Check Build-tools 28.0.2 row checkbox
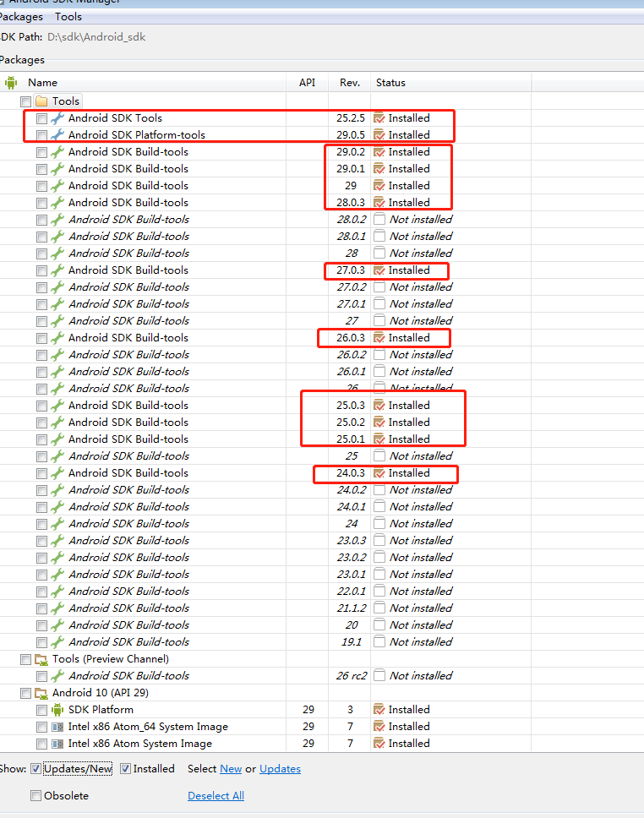This screenshot has width=644, height=818. pos(41,221)
